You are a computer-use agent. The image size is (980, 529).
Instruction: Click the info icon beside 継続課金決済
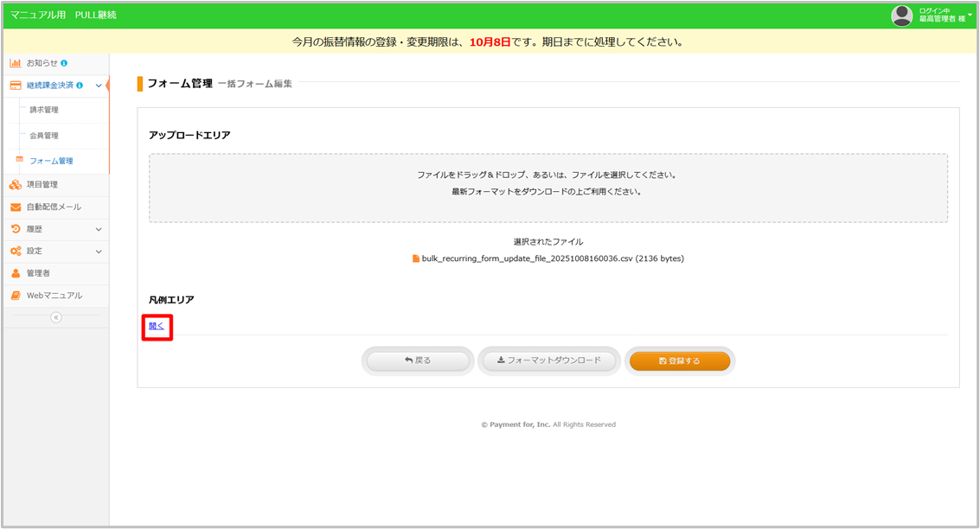pyautogui.click(x=80, y=86)
